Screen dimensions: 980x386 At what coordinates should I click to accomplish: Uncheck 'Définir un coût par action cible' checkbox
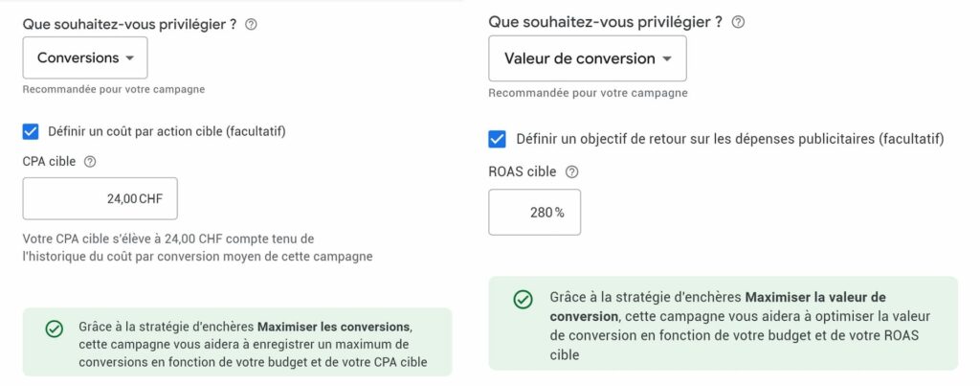click(x=31, y=132)
